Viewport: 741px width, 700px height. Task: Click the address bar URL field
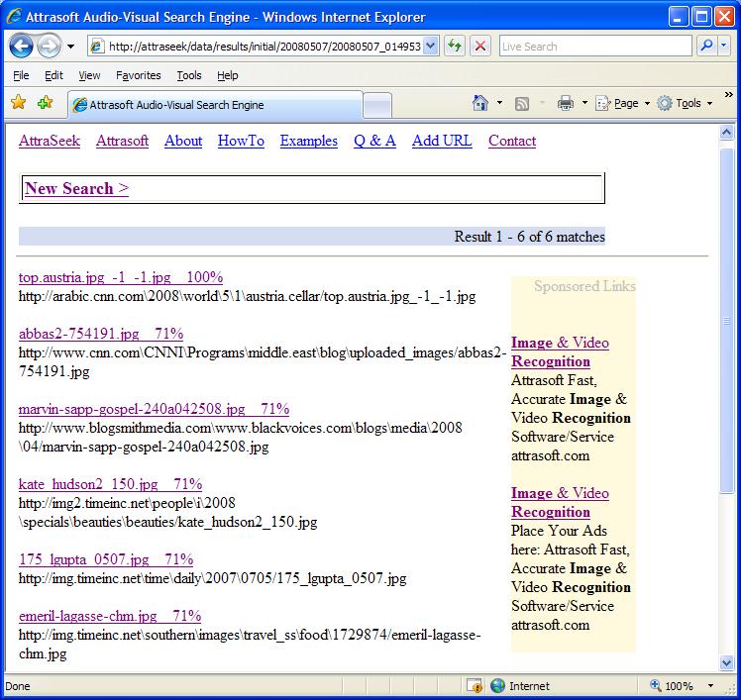(263, 47)
